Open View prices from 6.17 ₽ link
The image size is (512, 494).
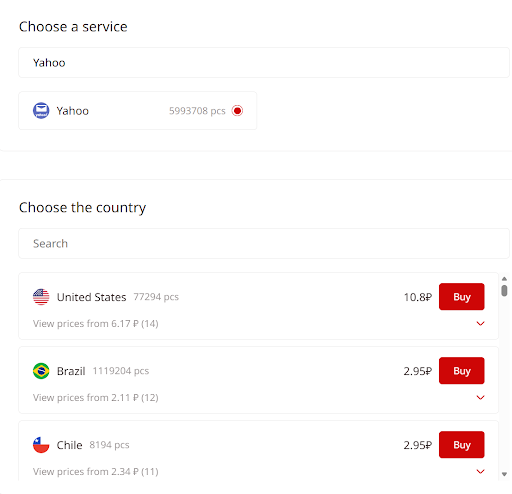click(x=95, y=324)
